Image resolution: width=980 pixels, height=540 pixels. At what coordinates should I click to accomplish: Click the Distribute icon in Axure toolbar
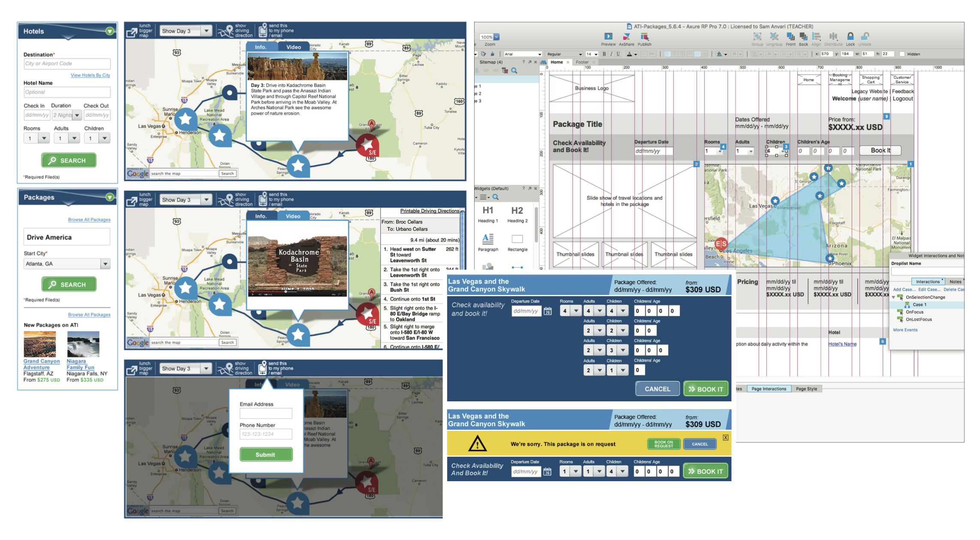833,36
